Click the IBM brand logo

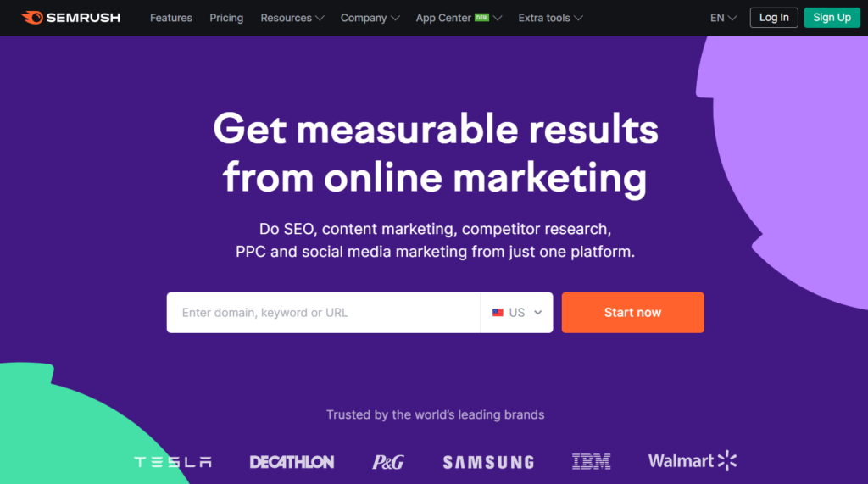point(591,461)
